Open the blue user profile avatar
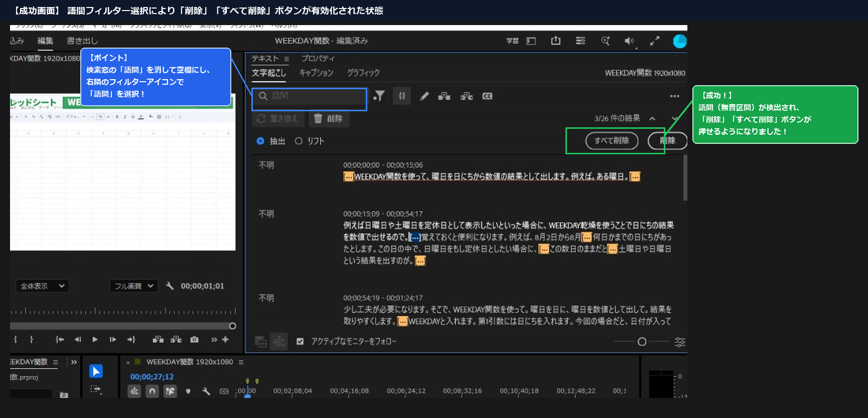This screenshot has width=868, height=418. pyautogui.click(x=680, y=41)
